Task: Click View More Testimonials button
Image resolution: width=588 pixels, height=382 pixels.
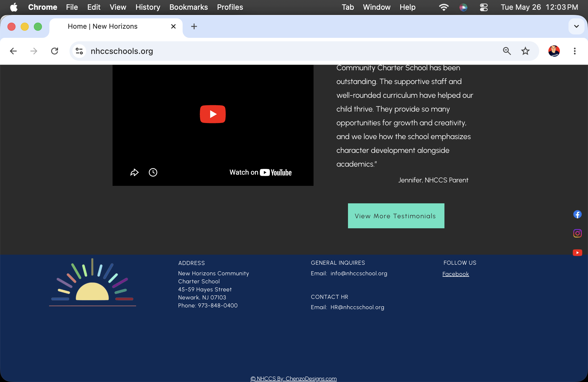Action: click(396, 216)
